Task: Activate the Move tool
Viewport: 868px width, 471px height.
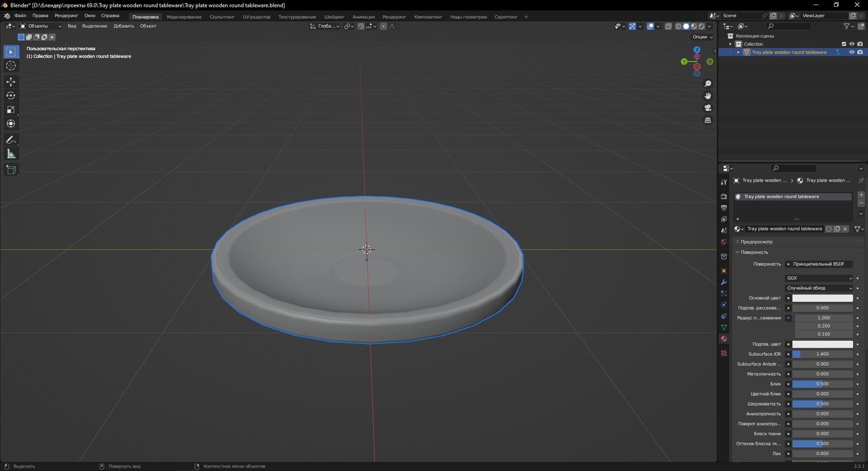Action: coord(11,81)
